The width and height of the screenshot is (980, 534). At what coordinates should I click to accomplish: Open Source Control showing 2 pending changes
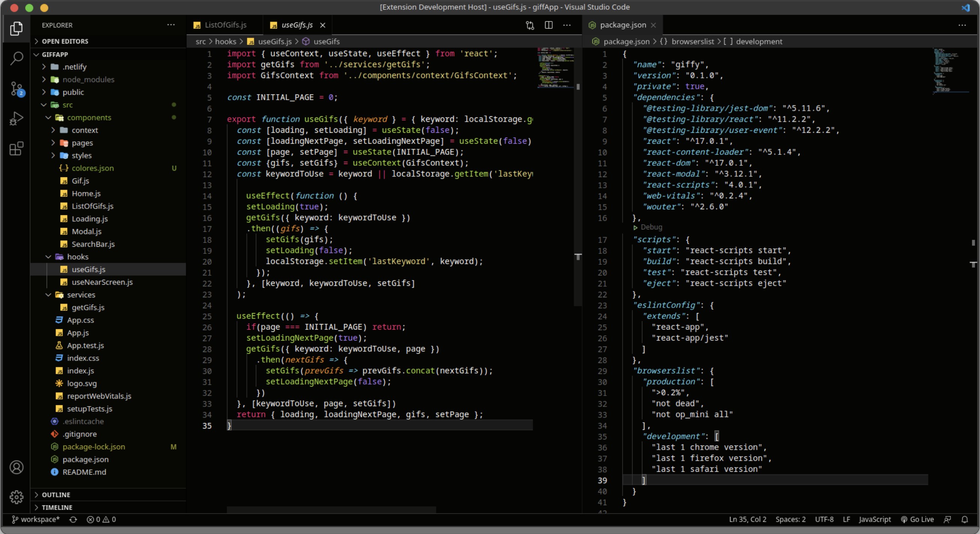click(x=17, y=88)
